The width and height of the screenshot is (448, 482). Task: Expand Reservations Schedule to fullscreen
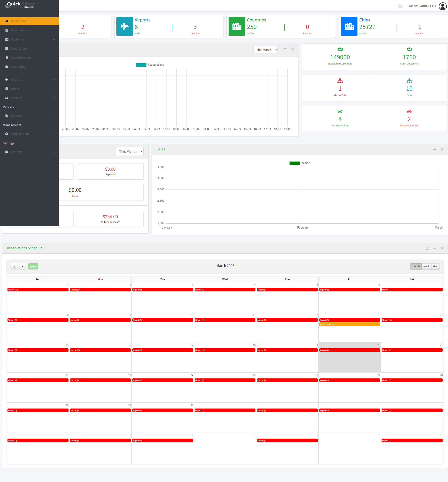pyautogui.click(x=427, y=248)
